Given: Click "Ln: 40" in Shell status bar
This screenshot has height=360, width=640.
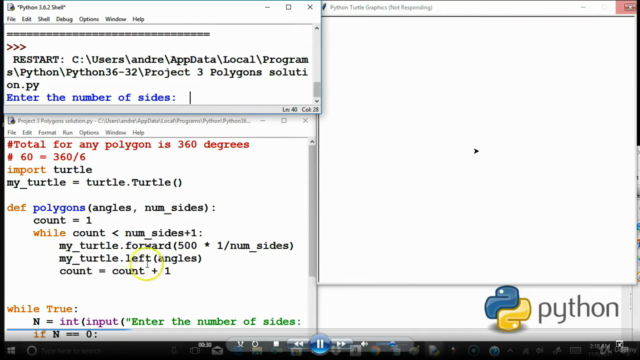Looking at the screenshot, I should (x=290, y=110).
